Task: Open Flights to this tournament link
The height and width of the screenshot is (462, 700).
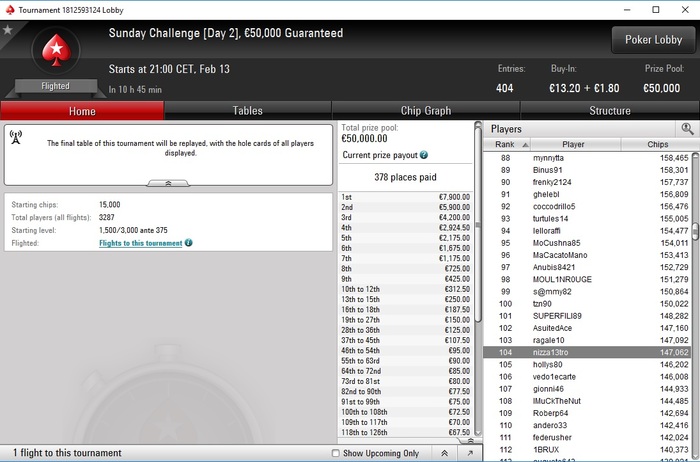Action: [x=141, y=243]
